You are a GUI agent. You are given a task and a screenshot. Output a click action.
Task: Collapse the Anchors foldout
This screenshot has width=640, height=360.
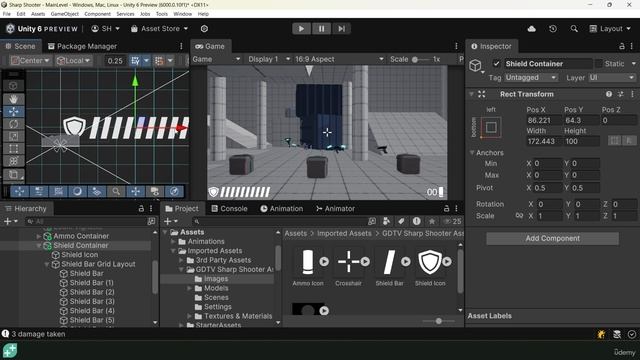click(472, 153)
